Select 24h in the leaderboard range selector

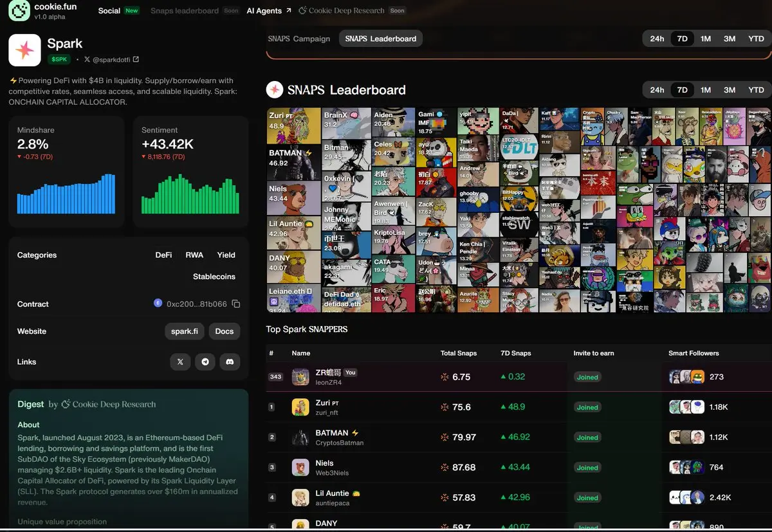[657, 90]
